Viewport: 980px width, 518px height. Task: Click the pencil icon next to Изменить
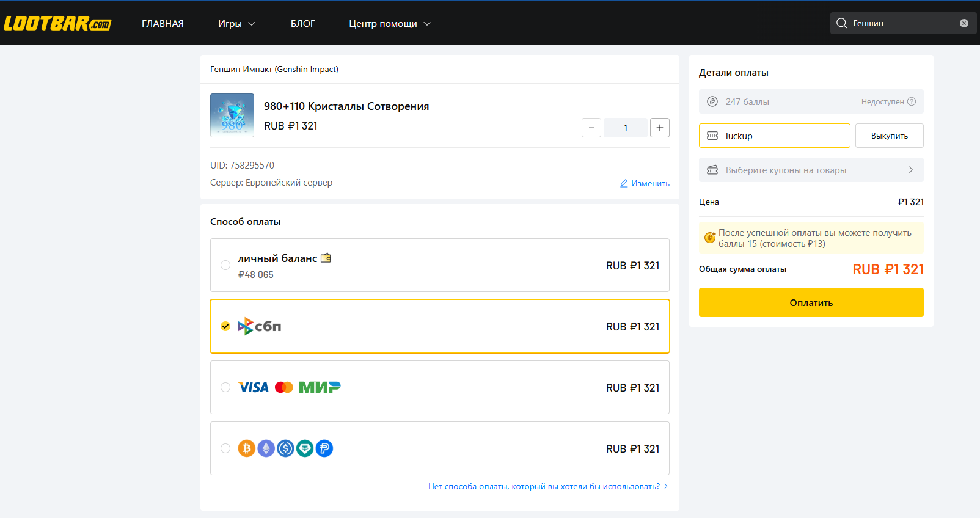[x=624, y=183]
